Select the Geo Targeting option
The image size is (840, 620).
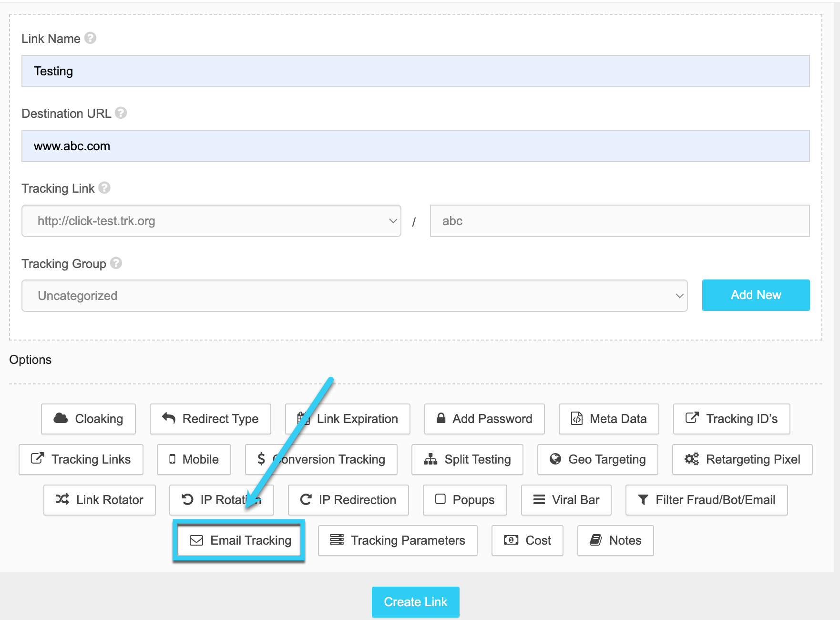click(x=597, y=459)
